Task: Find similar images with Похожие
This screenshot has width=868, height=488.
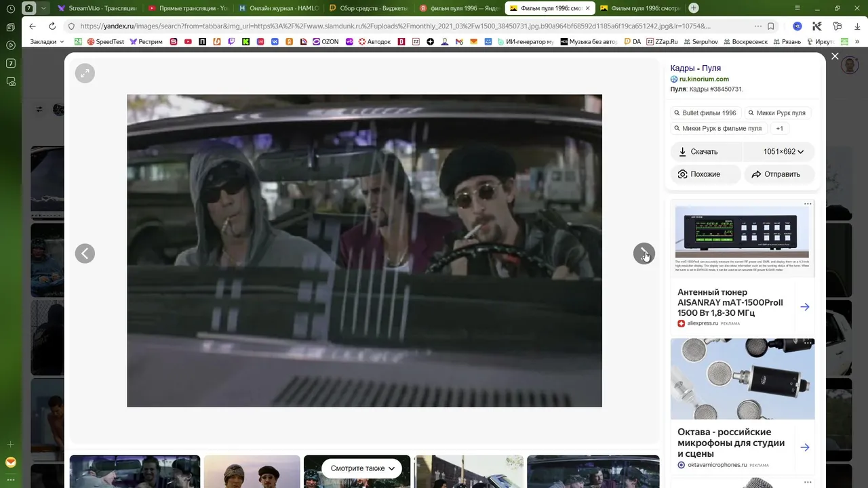Action: pos(705,174)
